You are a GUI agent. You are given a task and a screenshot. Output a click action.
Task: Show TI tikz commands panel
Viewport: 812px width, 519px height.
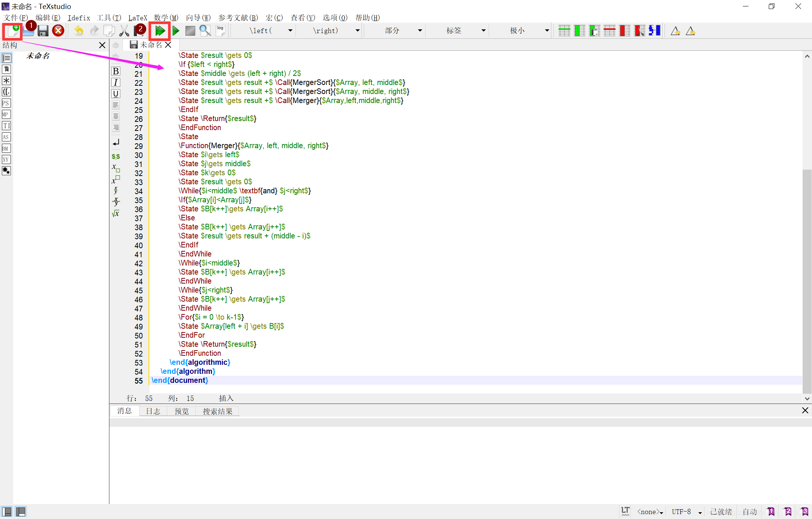coord(6,126)
